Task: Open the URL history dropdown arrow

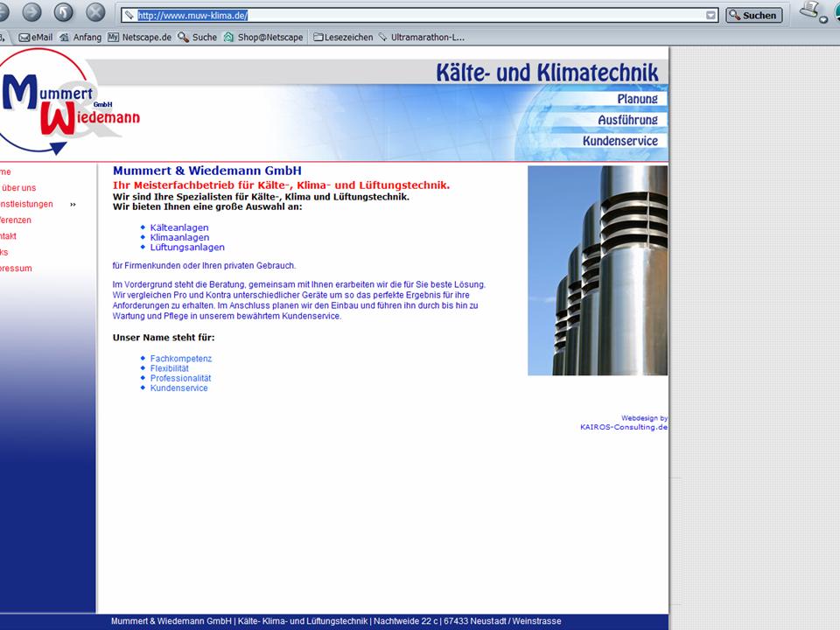Action: pos(711,15)
